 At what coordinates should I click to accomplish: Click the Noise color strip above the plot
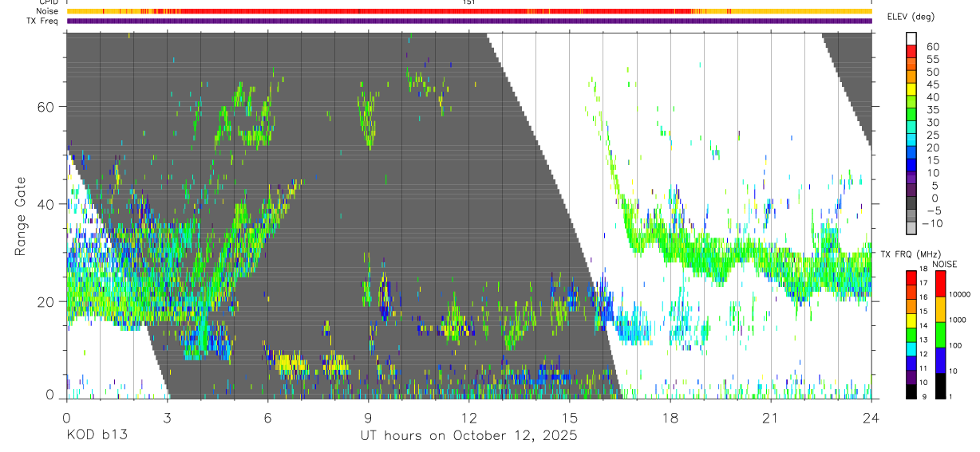coord(469,11)
